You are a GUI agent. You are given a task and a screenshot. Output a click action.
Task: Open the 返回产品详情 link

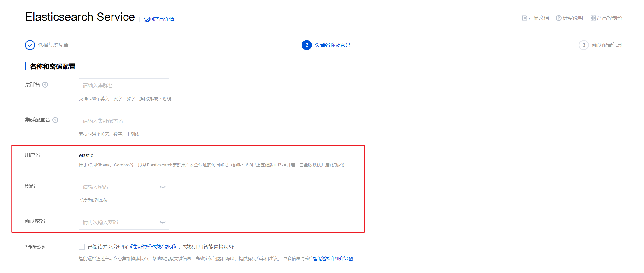[159, 19]
